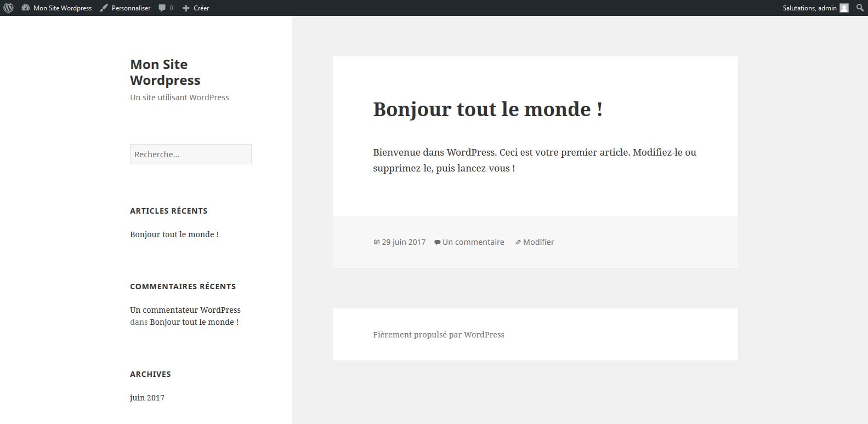Click the comment bubble beside Un commentaire

click(x=437, y=242)
